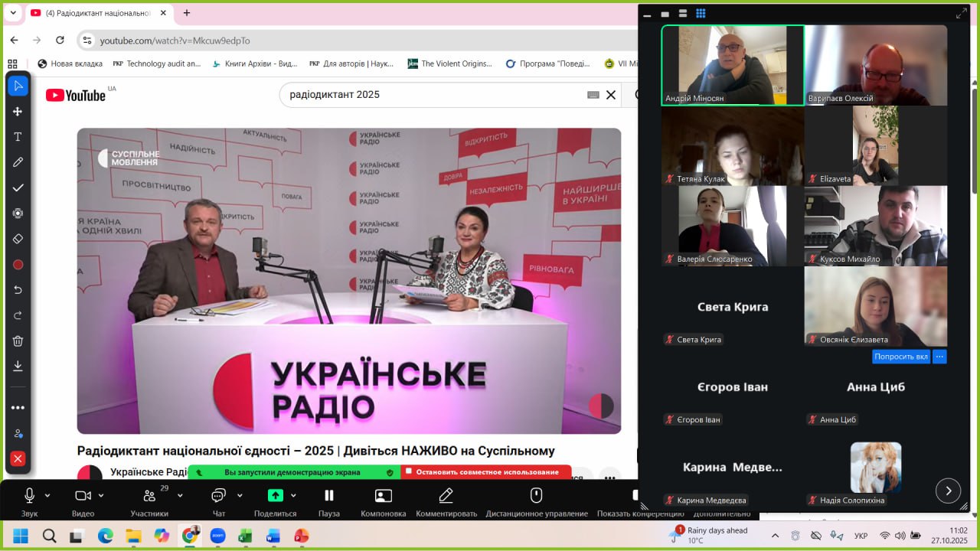Click the Попросить вкл button

901,357
